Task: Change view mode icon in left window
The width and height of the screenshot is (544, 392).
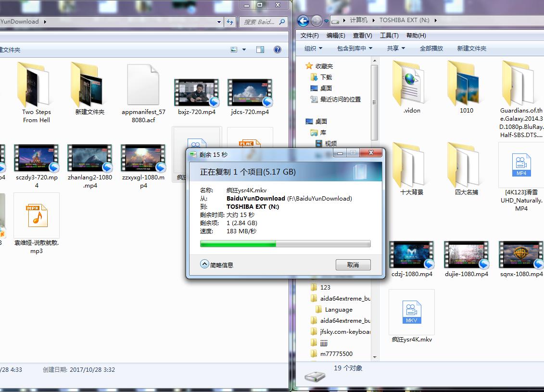Action: coord(234,50)
